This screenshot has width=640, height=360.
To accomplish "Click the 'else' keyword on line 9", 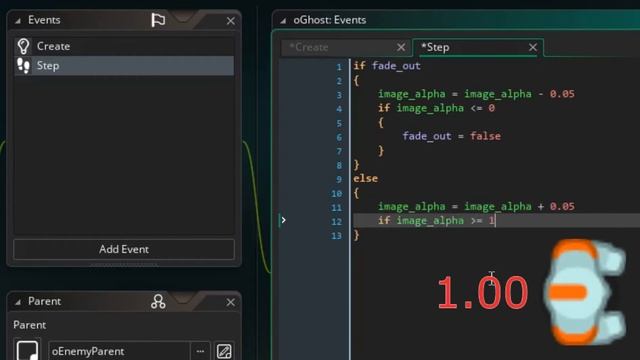I will [365, 178].
